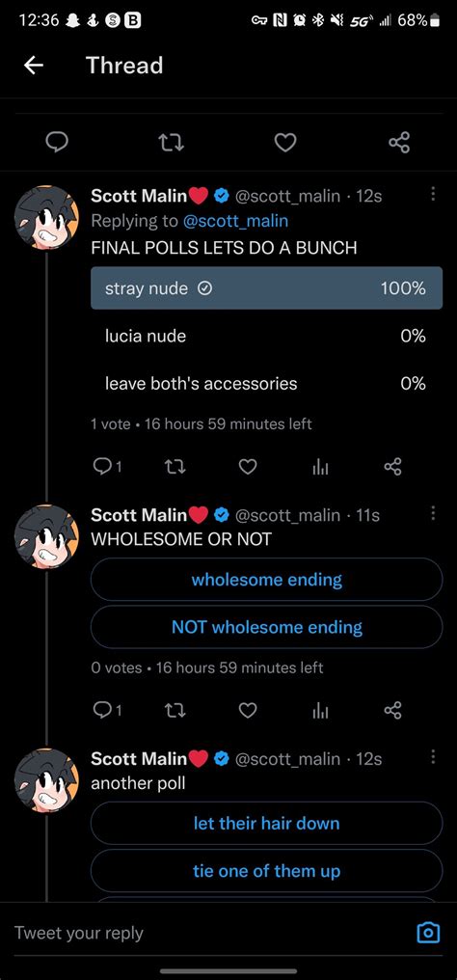Screen dimensions: 457x980
Task: Tap the camera icon in reply bar
Action: pyautogui.click(x=428, y=933)
